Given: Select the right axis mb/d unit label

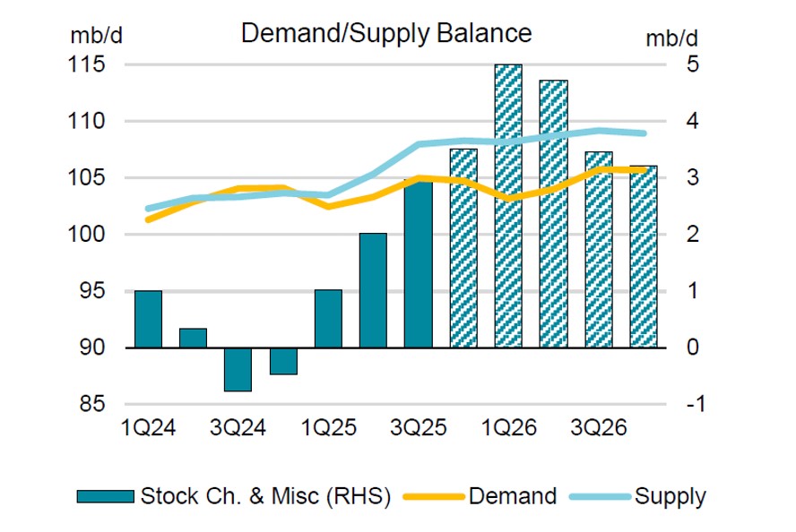Looking at the screenshot, I should tap(671, 38).
